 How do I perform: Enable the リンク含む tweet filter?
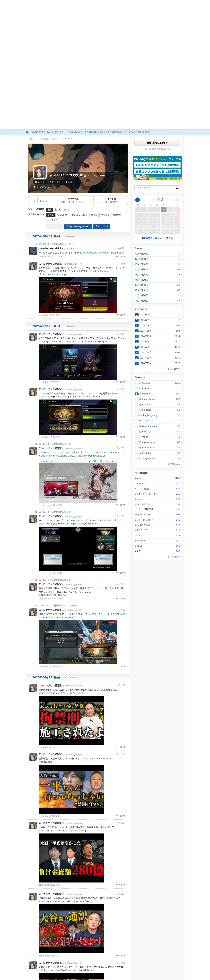53,220
